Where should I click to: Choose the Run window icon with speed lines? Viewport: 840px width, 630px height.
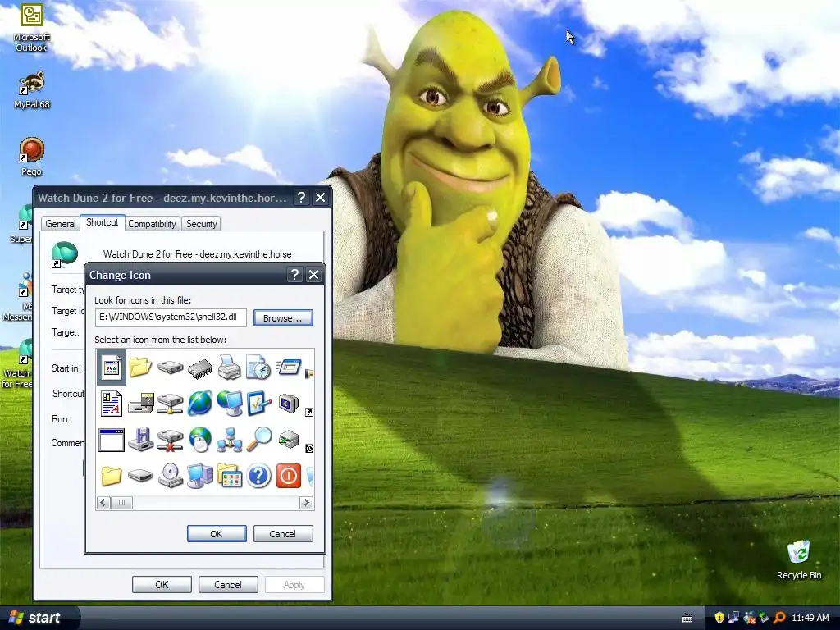(288, 367)
